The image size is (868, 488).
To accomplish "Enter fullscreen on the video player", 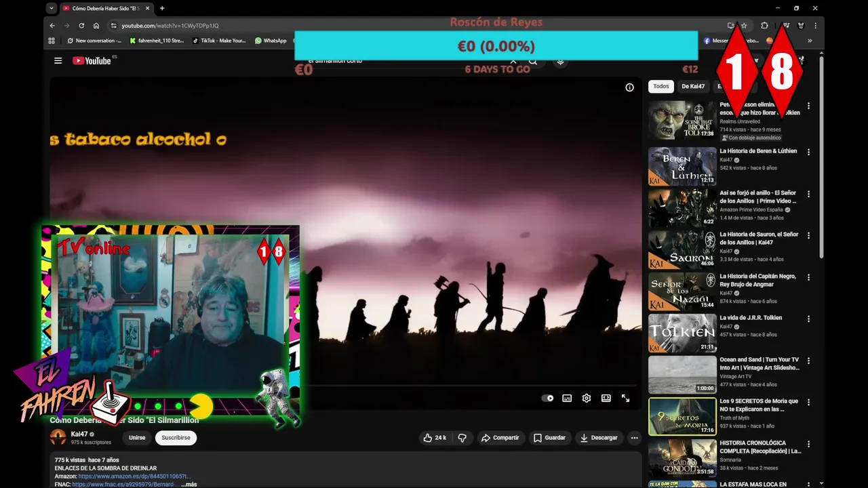I will tap(626, 399).
